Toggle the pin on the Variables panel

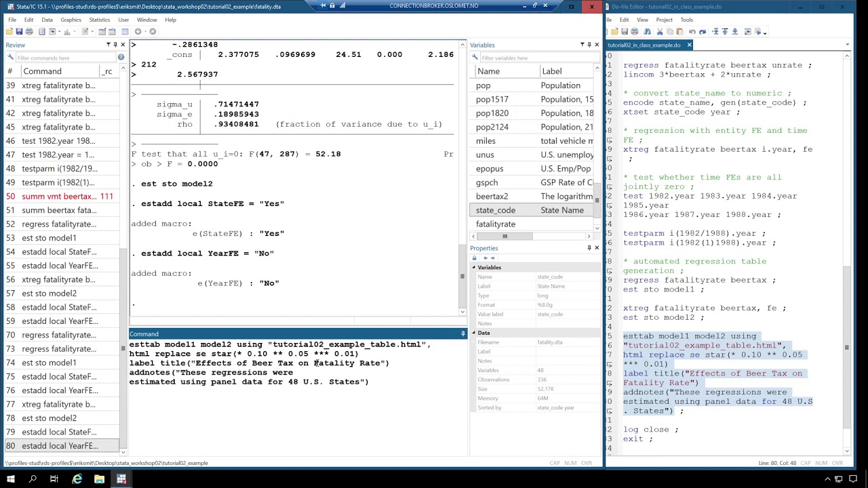click(x=589, y=45)
